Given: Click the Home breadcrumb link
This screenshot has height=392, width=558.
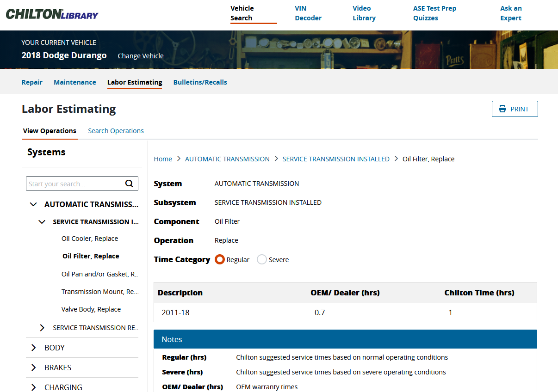Looking at the screenshot, I should [x=163, y=159].
